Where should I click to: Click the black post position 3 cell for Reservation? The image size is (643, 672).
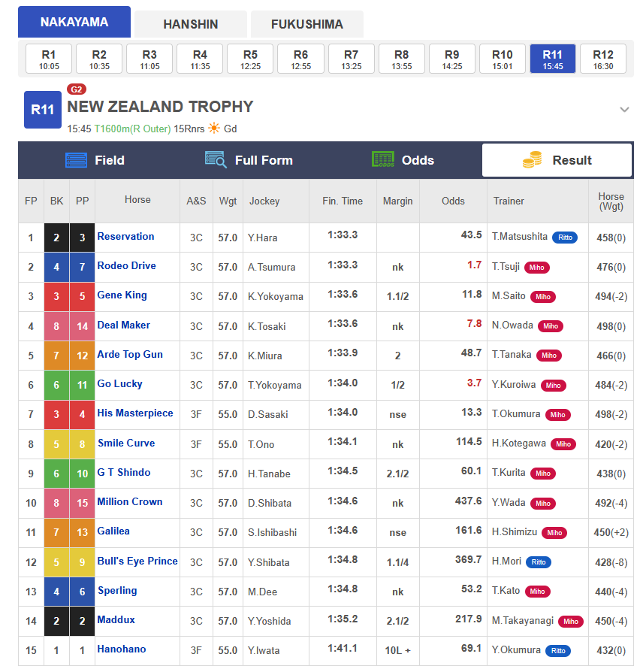point(82,238)
